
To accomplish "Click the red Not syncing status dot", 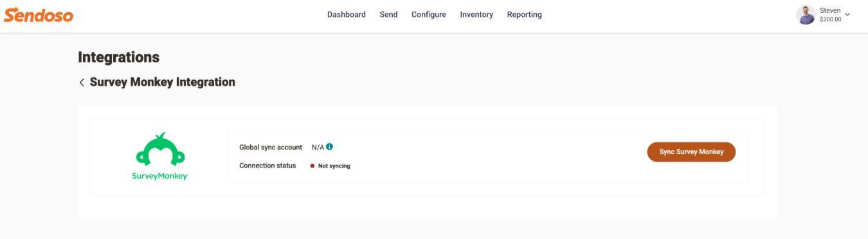I will [312, 166].
